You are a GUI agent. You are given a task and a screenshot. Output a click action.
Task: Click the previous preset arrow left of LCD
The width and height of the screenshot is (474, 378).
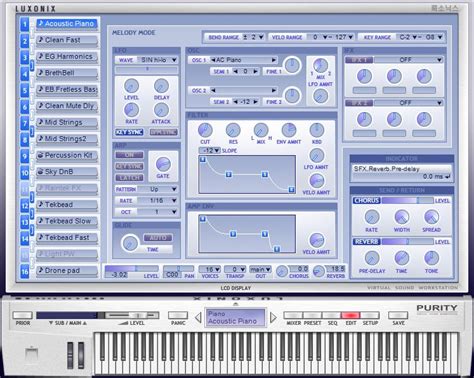198,317
